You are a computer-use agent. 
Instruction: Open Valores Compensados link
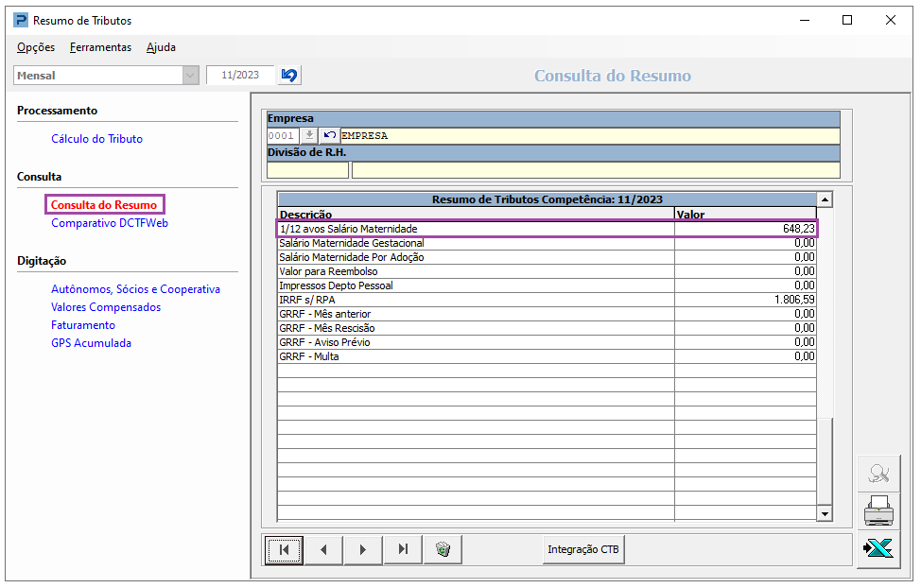point(106,307)
